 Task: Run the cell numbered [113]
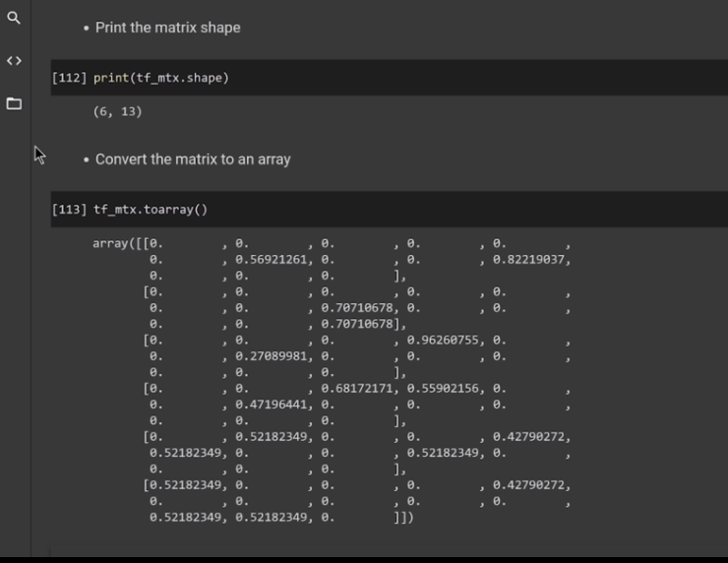(x=70, y=210)
